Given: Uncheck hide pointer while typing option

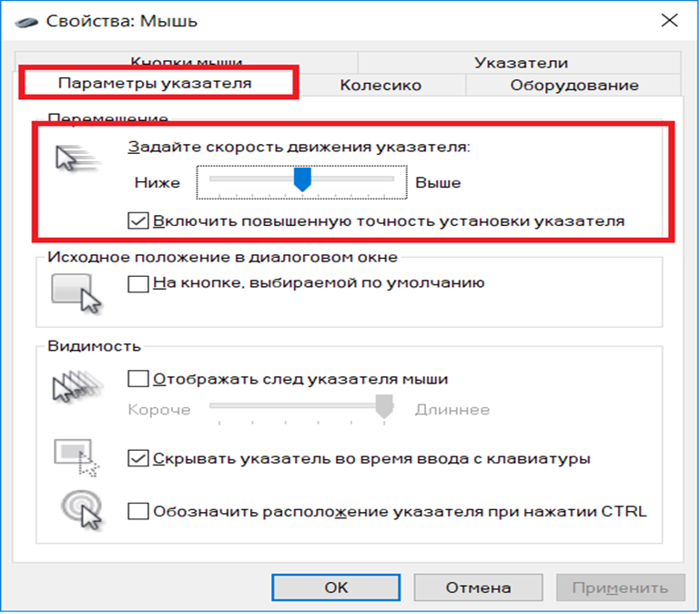Looking at the screenshot, I should [138, 458].
